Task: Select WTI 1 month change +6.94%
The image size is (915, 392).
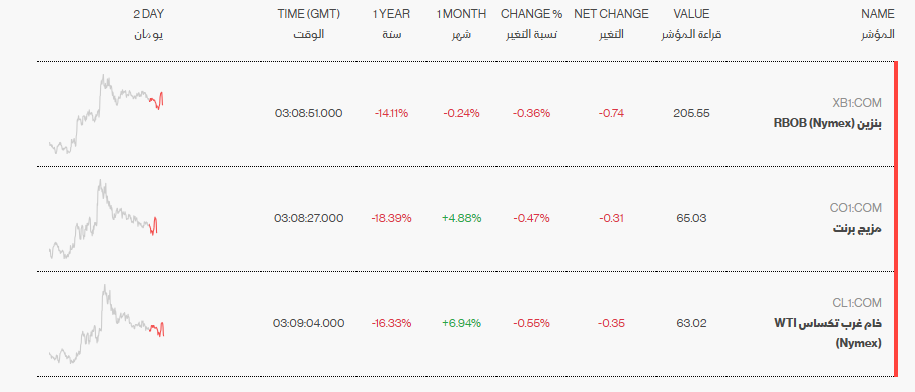Action: tap(462, 323)
